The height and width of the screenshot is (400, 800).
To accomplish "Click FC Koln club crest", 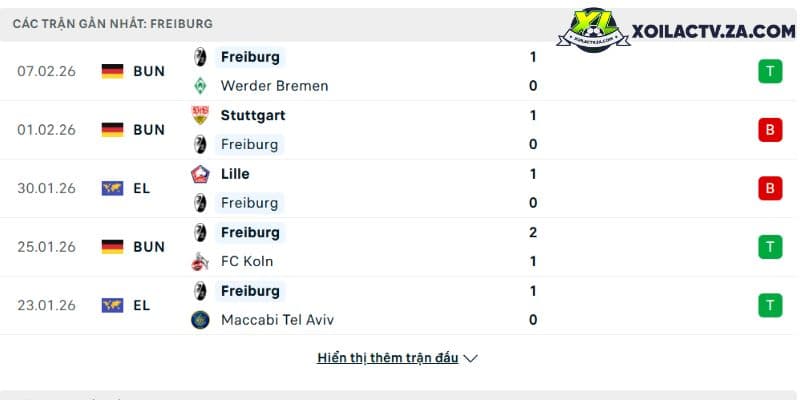I will 200,262.
